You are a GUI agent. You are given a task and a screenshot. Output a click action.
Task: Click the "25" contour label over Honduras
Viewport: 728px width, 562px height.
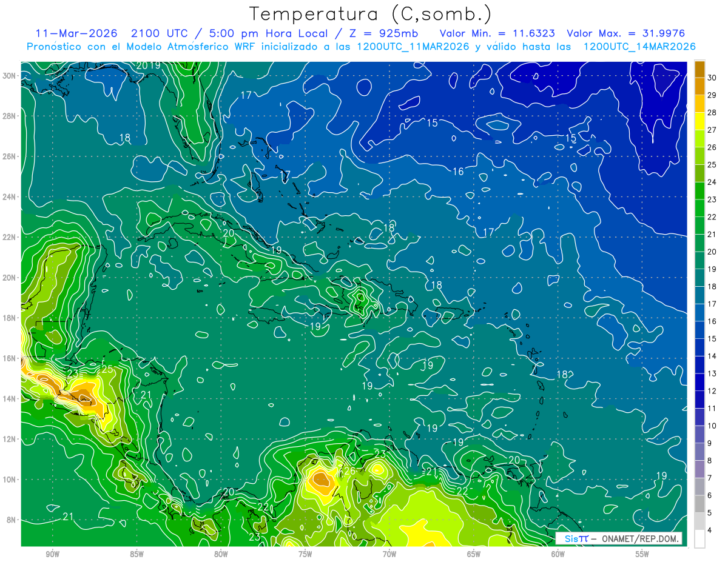pyautogui.click(x=107, y=369)
